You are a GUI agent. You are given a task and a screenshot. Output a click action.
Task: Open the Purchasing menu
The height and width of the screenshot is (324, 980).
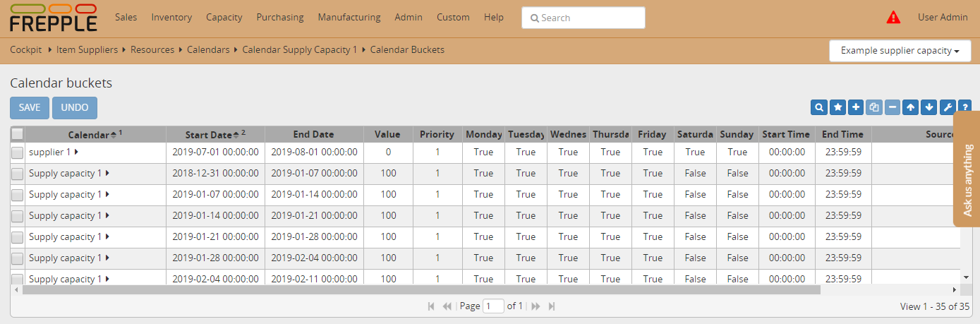[280, 17]
